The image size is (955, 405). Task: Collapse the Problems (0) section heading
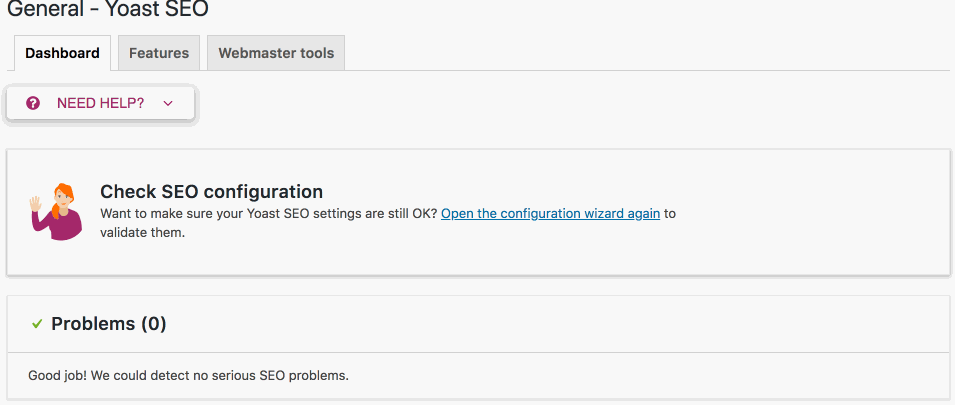click(x=108, y=324)
